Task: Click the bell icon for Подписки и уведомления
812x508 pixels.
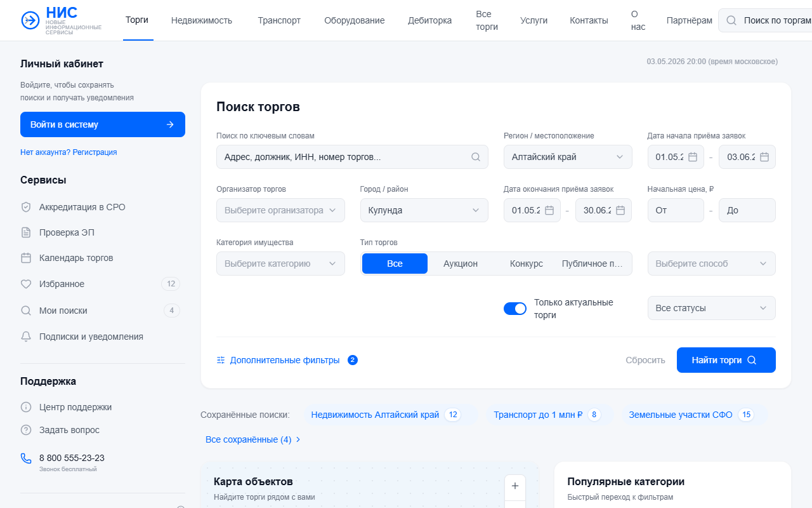Action: pos(26,337)
